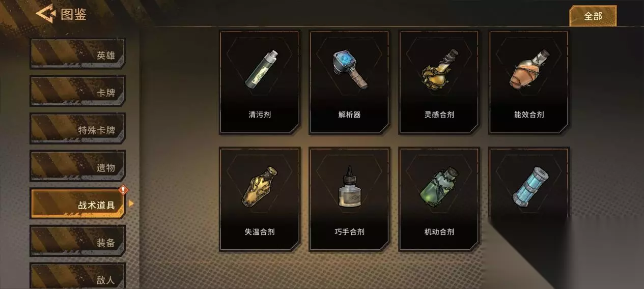The width and height of the screenshot is (644, 289).
Task: Select the 战术道具 category tab
Action: (x=78, y=204)
